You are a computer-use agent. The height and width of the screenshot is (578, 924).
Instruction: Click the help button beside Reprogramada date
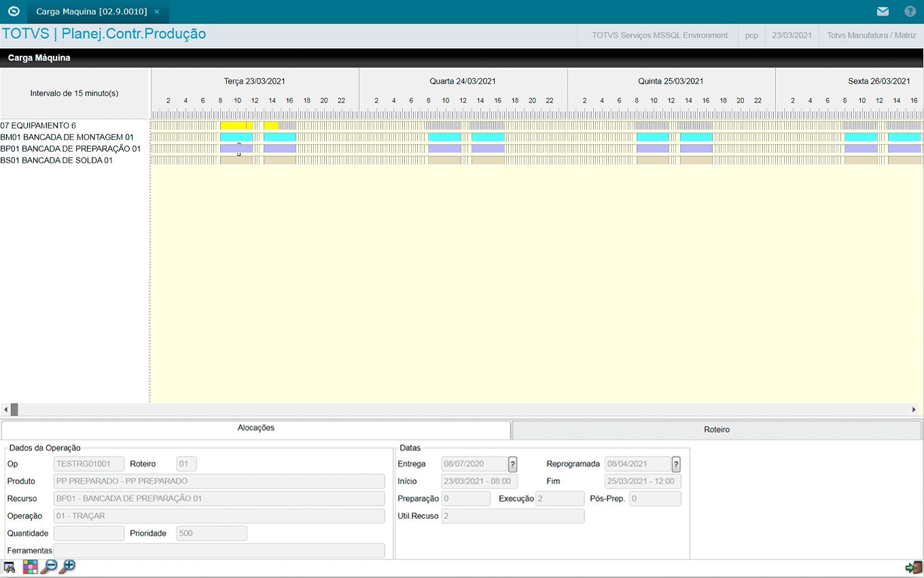click(x=676, y=464)
